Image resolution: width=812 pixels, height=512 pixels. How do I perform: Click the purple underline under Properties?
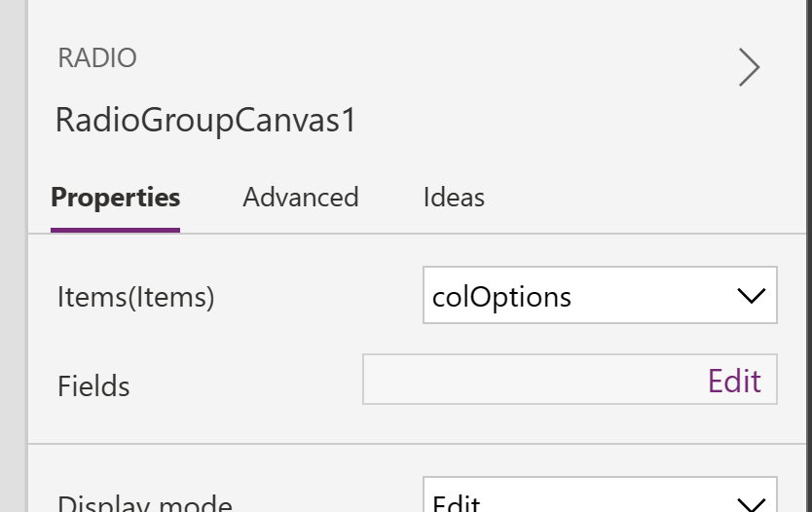pyautogui.click(x=115, y=230)
